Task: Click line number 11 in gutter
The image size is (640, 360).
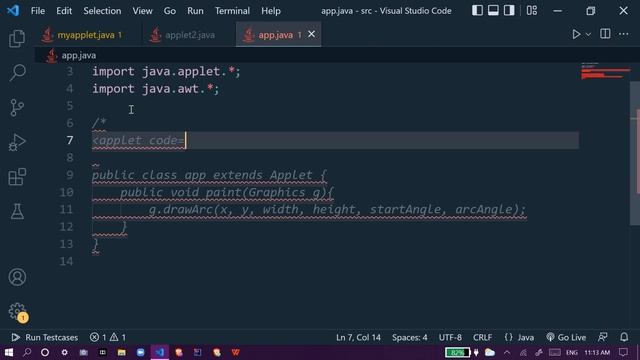Action: click(67, 210)
